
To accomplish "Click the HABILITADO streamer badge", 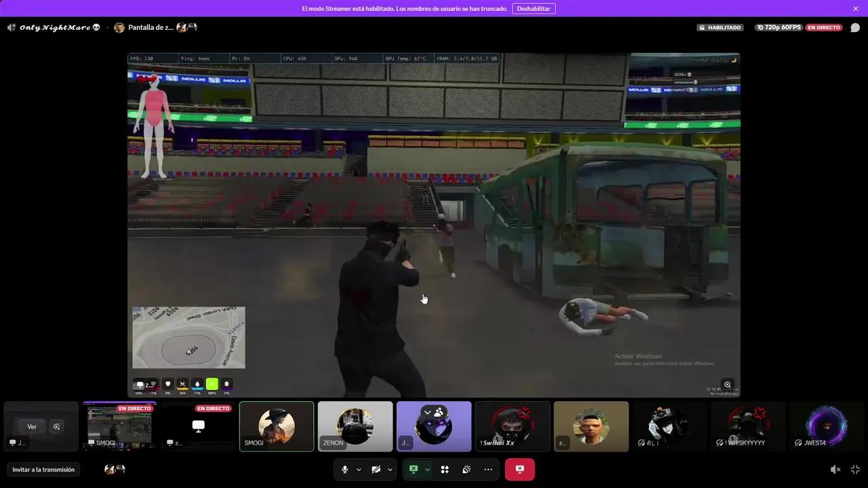I will point(719,28).
